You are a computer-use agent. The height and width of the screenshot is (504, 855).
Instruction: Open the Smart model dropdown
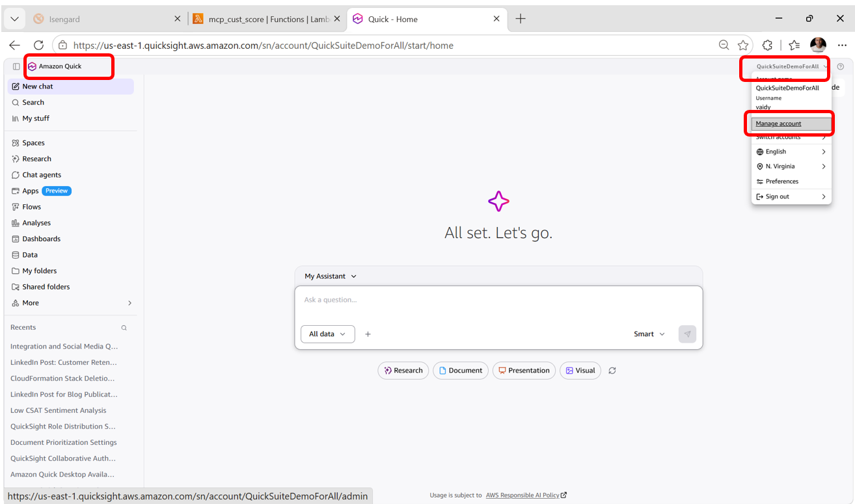649,334
